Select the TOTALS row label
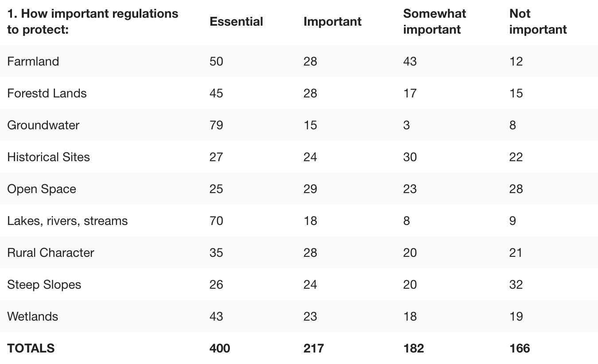Image resolution: width=598 pixels, height=364 pixels. (x=31, y=348)
